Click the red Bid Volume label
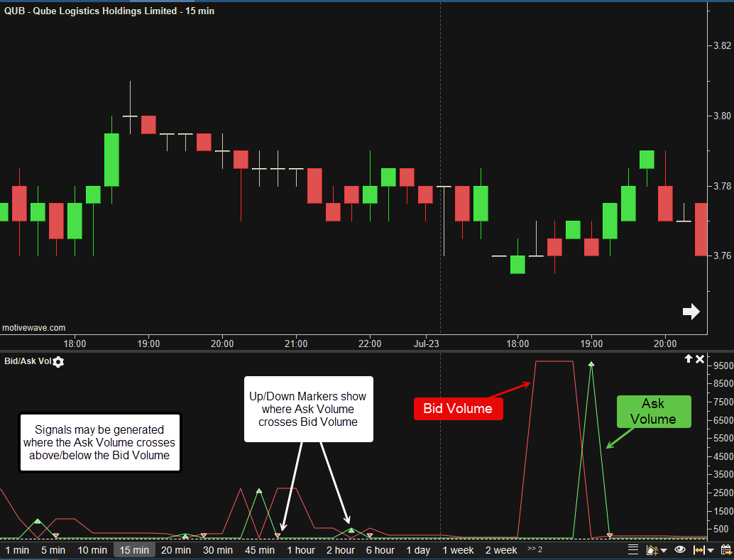The image size is (734, 560). click(x=458, y=408)
